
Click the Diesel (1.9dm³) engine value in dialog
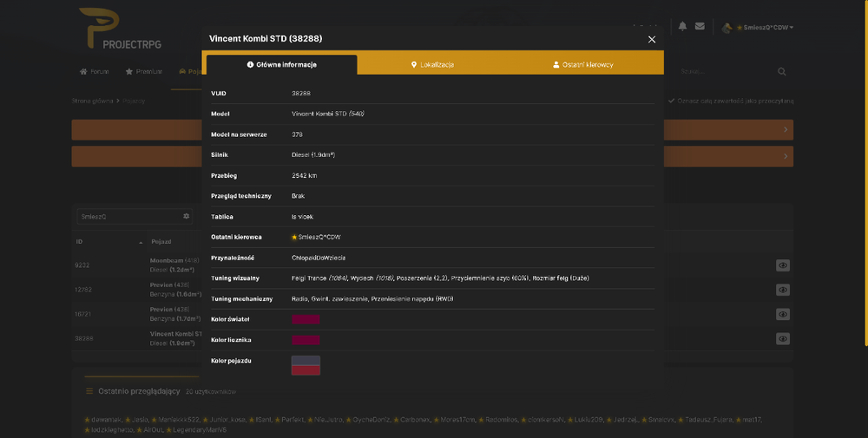[313, 155]
